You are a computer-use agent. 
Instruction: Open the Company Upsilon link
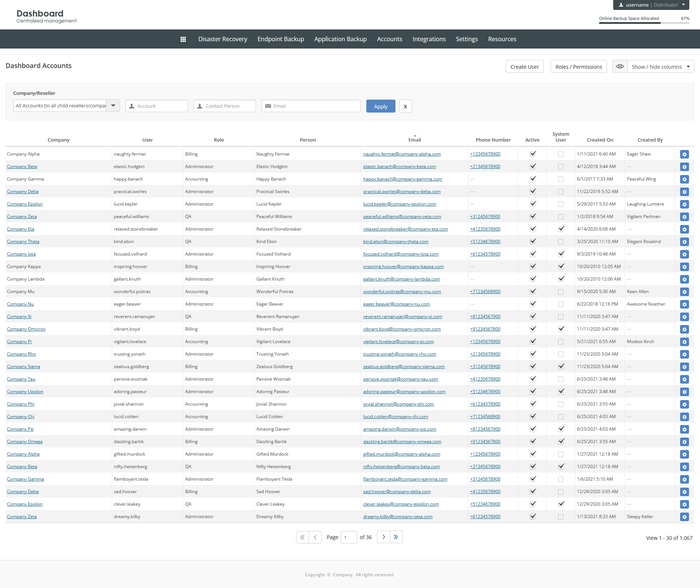(x=25, y=392)
